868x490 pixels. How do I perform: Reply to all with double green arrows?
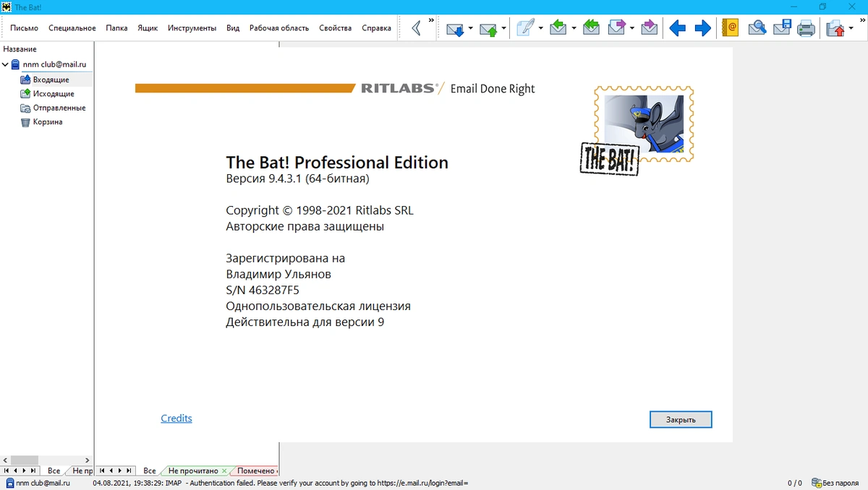tap(591, 29)
